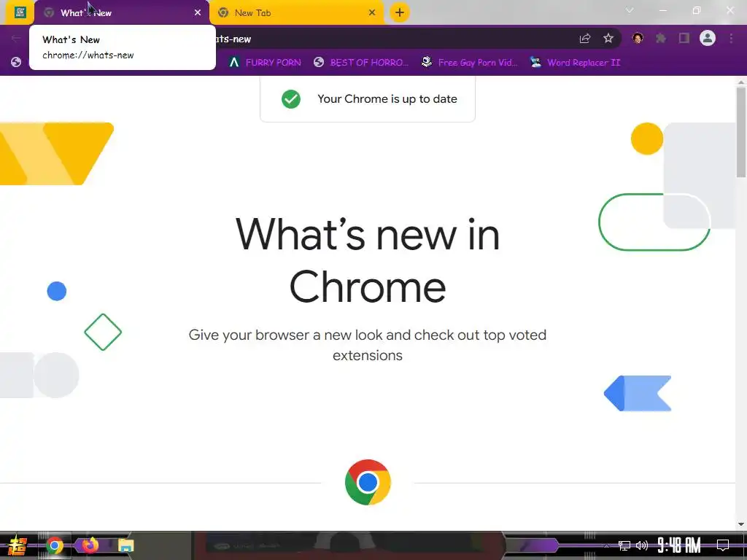Toggle the side panel icon
Viewport: 747px width, 560px height.
[x=684, y=38]
